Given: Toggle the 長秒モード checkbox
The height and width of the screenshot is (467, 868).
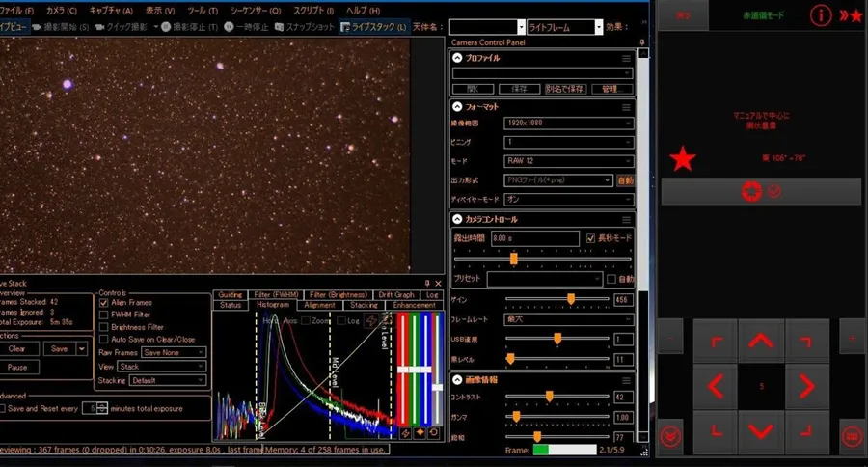Looking at the screenshot, I should pos(590,237).
